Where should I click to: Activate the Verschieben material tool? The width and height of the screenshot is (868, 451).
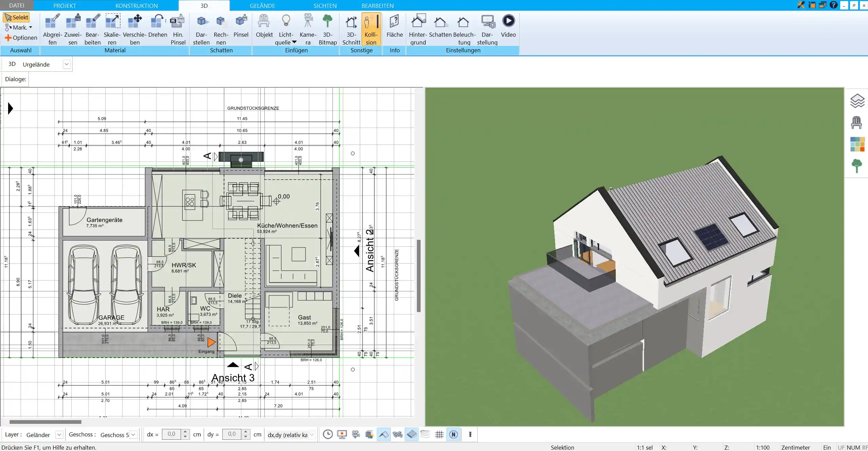click(134, 29)
